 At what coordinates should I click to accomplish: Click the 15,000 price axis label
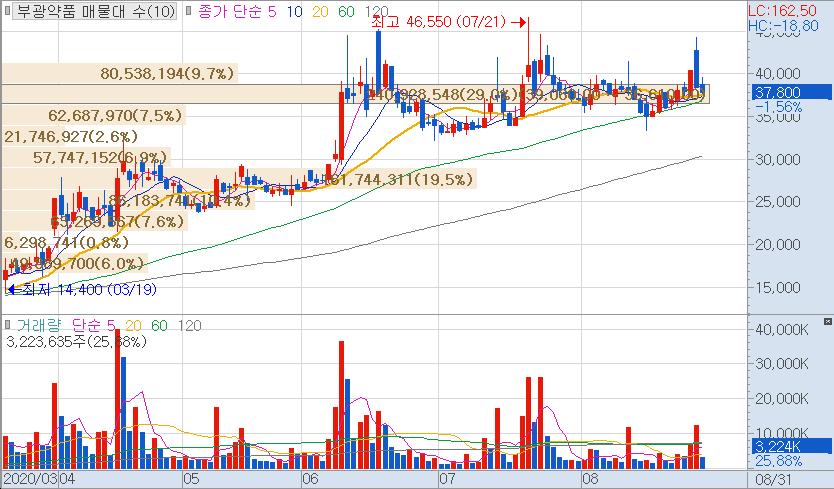(x=778, y=288)
